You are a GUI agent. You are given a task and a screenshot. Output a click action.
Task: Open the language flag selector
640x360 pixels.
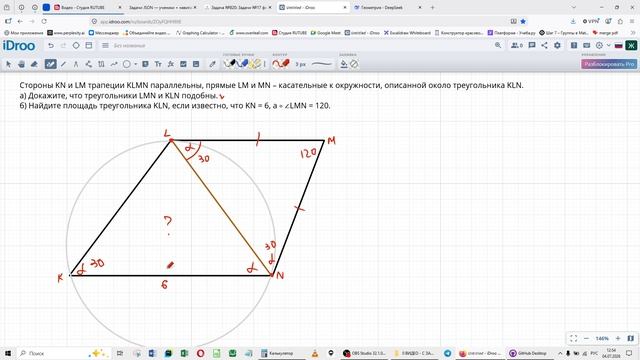pyautogui.click(x=618, y=45)
